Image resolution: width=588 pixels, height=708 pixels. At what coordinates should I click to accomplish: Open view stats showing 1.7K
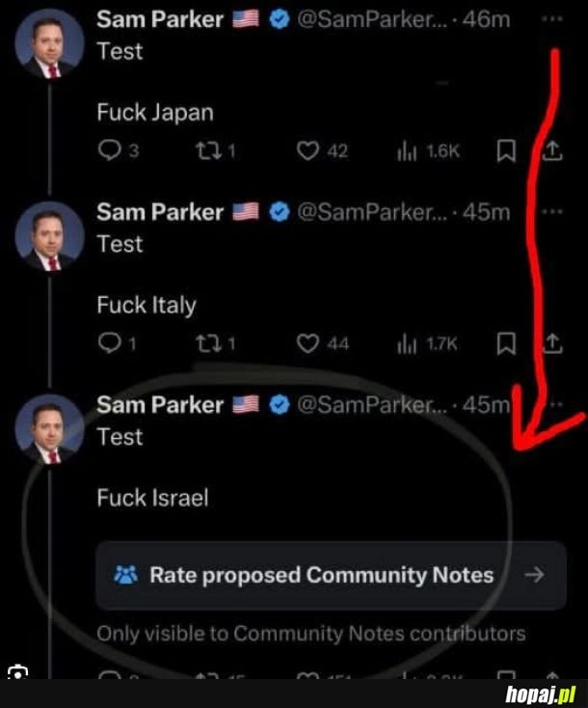(408, 343)
